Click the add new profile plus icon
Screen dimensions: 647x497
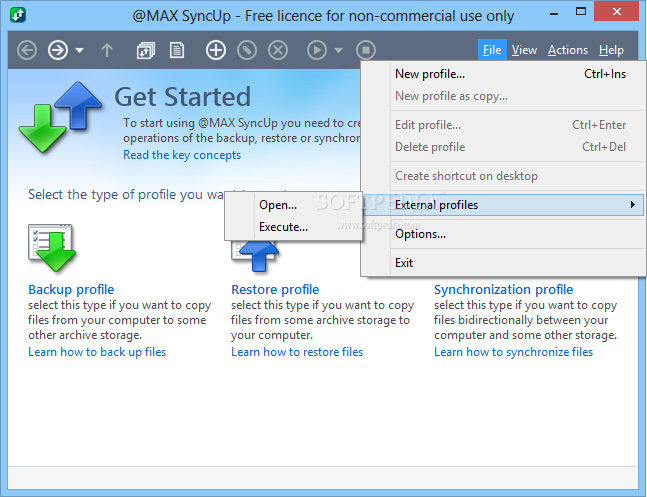(216, 50)
